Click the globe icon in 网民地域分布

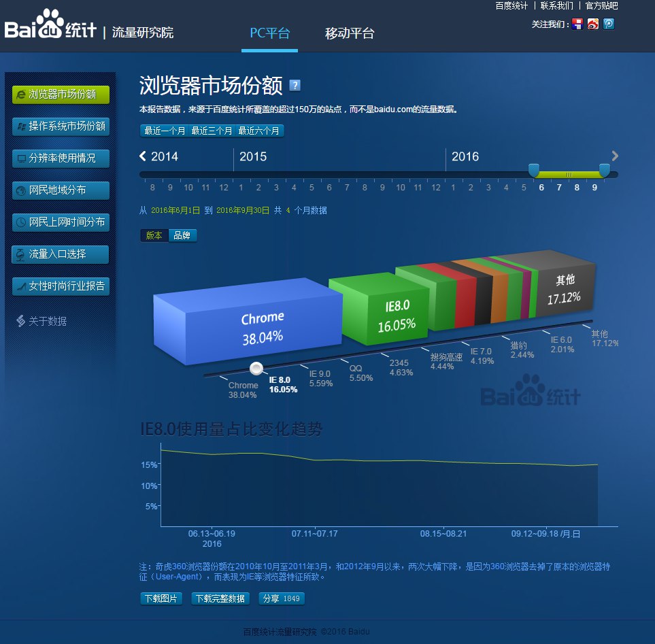click(21, 191)
